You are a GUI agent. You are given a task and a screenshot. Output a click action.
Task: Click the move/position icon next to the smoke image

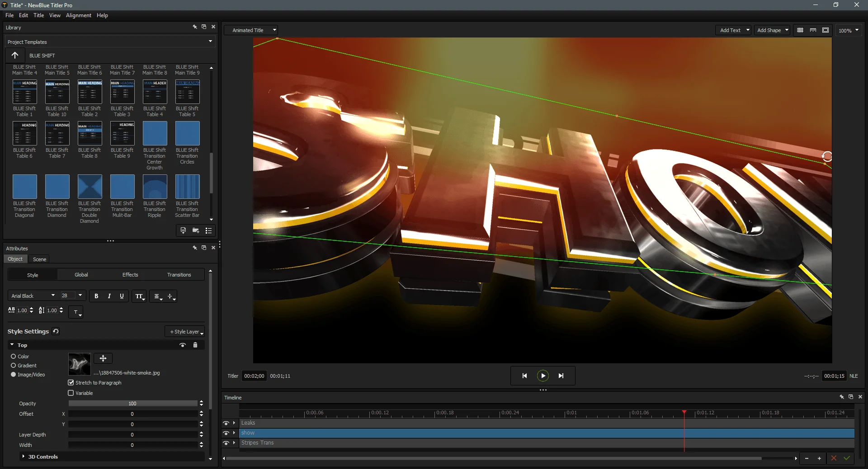click(103, 358)
